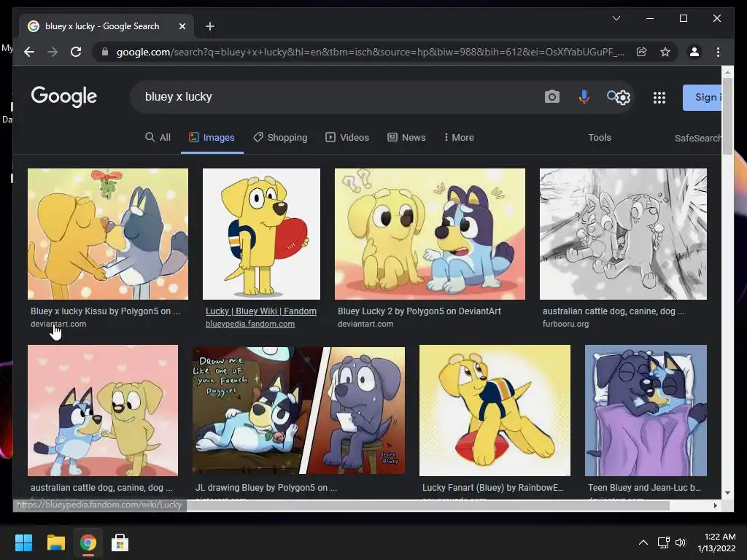Open pink background Bluey and Lucky image

point(103,411)
